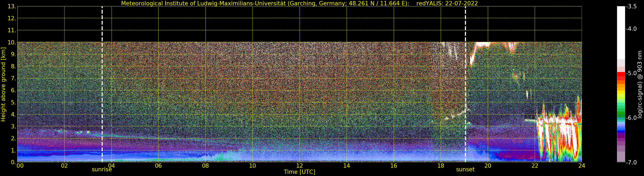
Task: Click the height axis tick '2.'
Action: click(x=13, y=139)
